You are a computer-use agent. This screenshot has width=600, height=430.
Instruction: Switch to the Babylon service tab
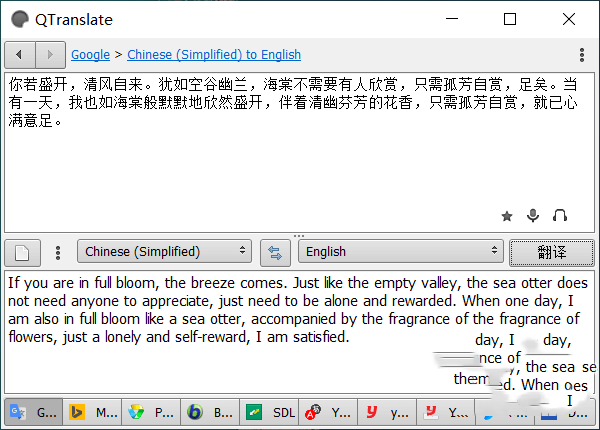click(x=210, y=412)
